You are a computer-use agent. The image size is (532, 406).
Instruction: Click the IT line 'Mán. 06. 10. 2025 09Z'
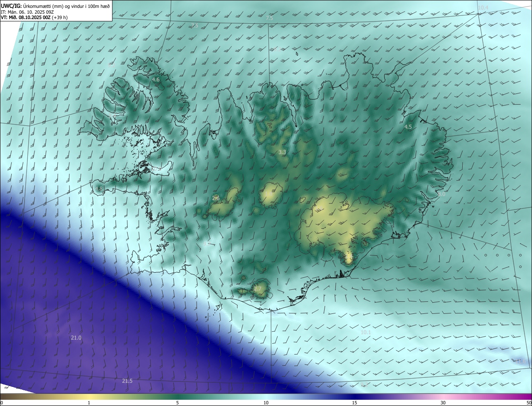(32, 12)
